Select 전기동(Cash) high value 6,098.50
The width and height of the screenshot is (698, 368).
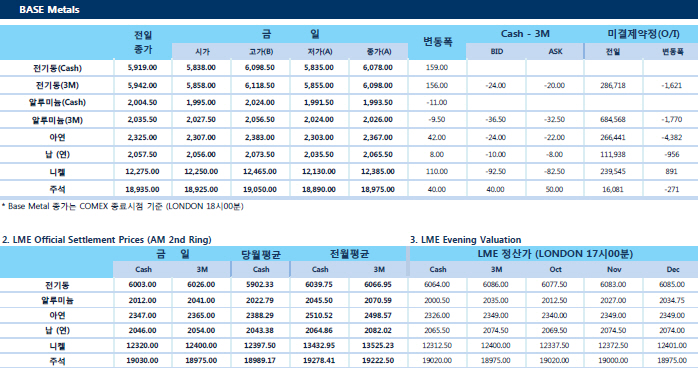click(x=260, y=68)
